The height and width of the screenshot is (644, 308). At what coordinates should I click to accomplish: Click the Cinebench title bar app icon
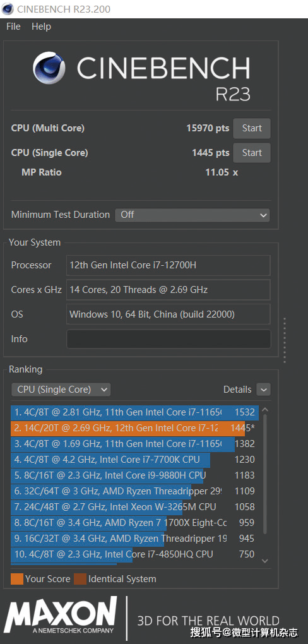pyautogui.click(x=8, y=9)
